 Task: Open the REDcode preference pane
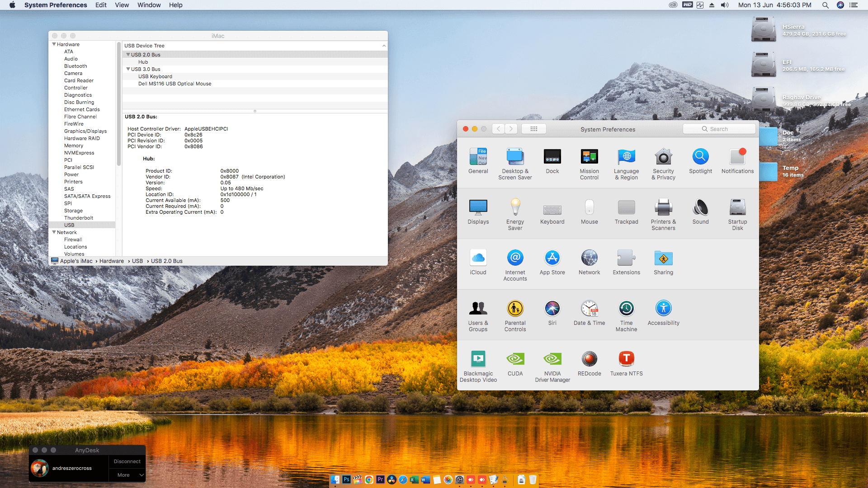[x=589, y=363]
